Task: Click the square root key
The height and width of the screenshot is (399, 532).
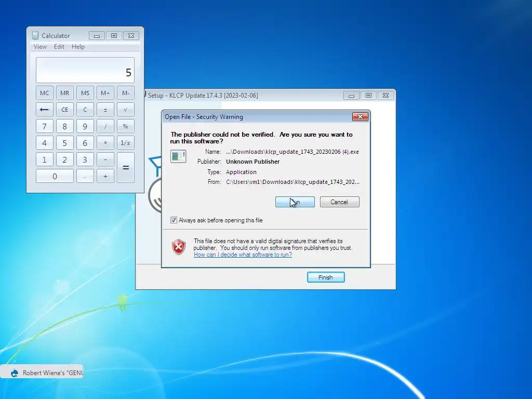Action: click(x=126, y=110)
